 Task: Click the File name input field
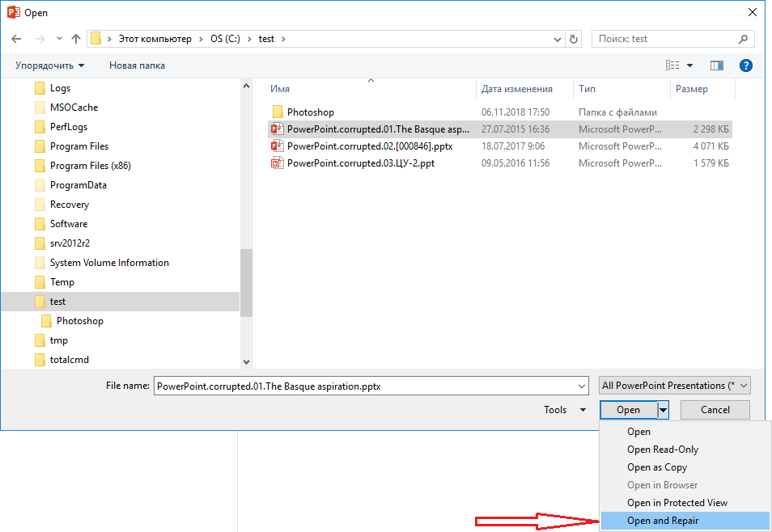click(370, 386)
